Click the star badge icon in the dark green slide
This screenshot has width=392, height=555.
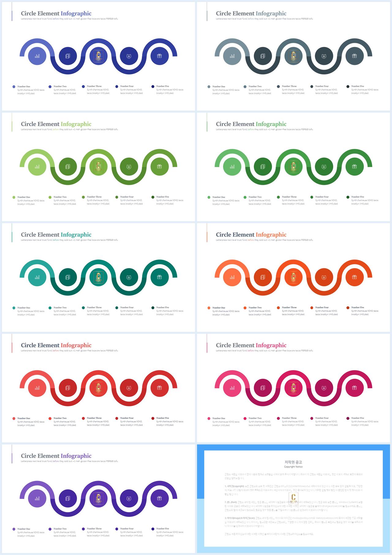[324, 167]
